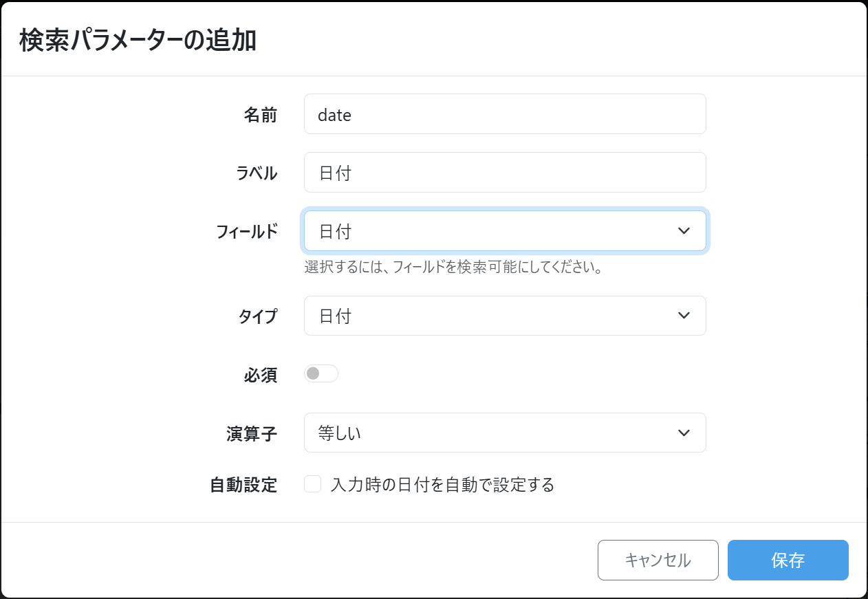Focus the 名前 input containing date
This screenshot has height=599, width=868.
click(x=504, y=114)
